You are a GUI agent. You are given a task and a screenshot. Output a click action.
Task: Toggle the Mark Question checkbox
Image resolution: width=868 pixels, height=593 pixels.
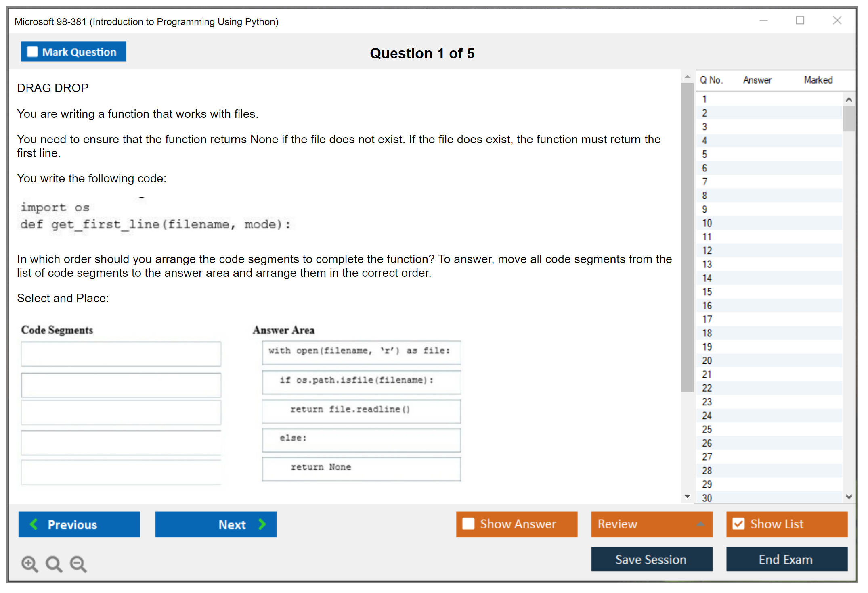[x=32, y=52]
